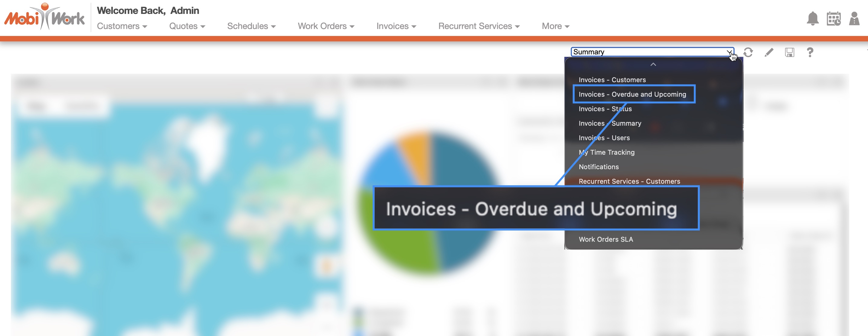Select Invoices - Overdue and Upcoming option

click(632, 94)
